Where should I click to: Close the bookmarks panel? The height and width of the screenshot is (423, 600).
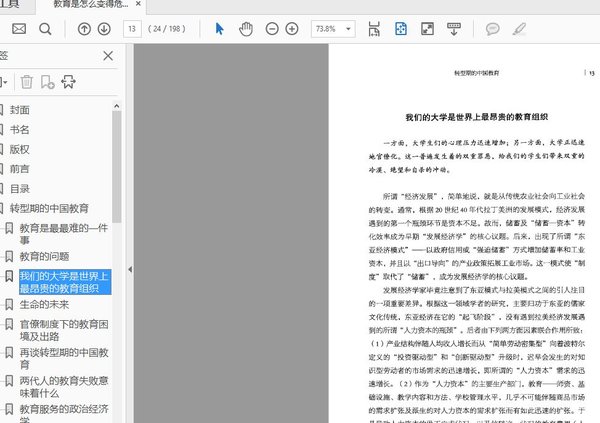tap(108, 57)
